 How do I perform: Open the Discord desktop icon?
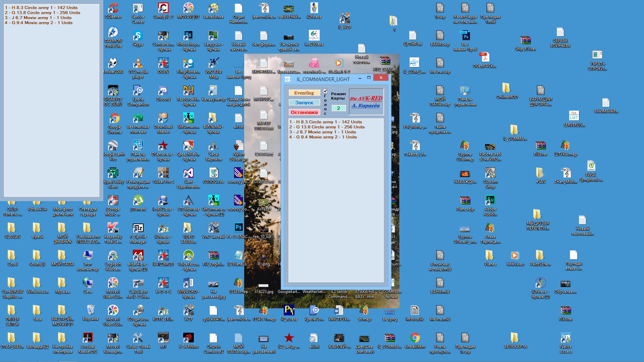point(163,91)
